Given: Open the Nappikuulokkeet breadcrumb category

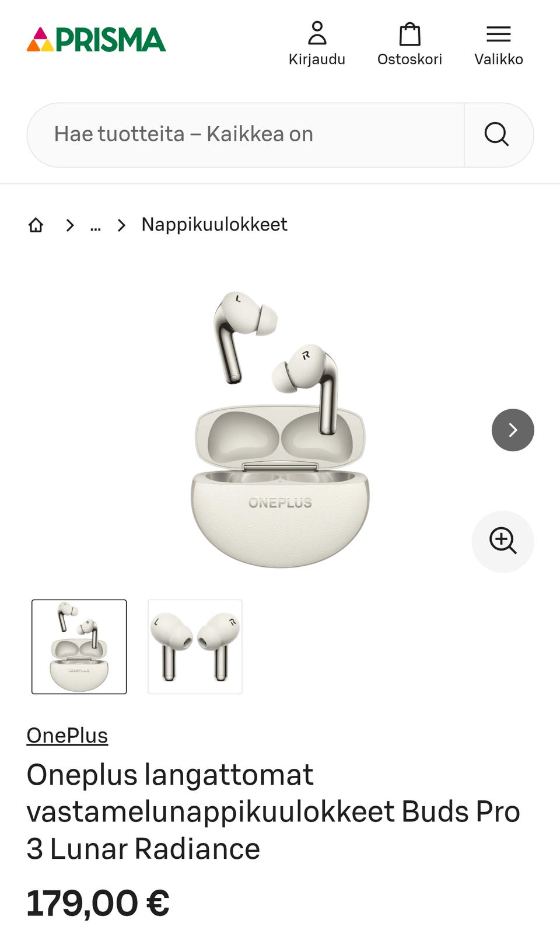Looking at the screenshot, I should click(214, 225).
